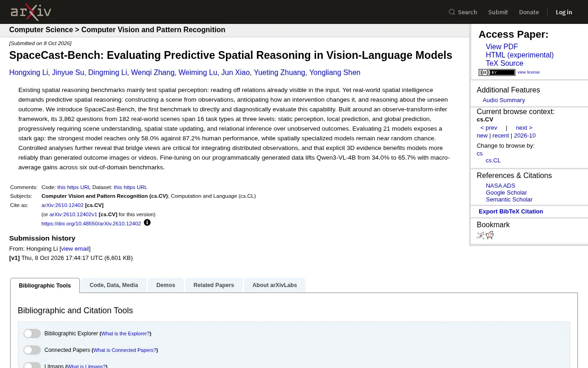
Task: Click the DOI info icon
Action: click(x=147, y=223)
